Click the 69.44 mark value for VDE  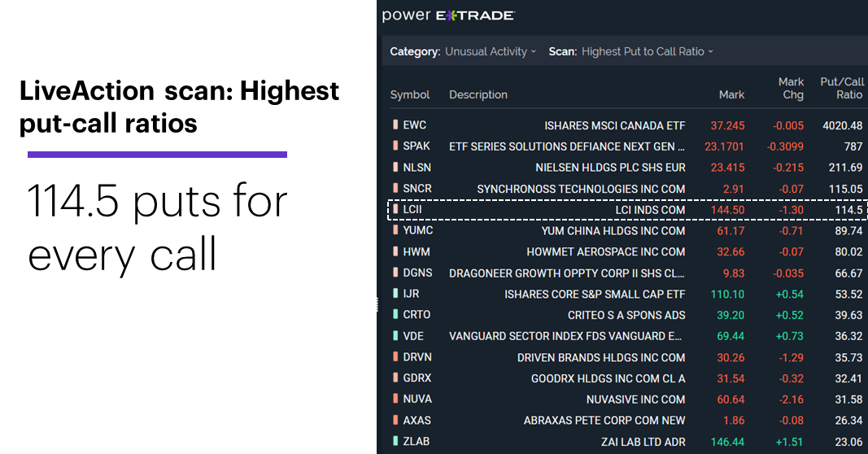point(731,336)
